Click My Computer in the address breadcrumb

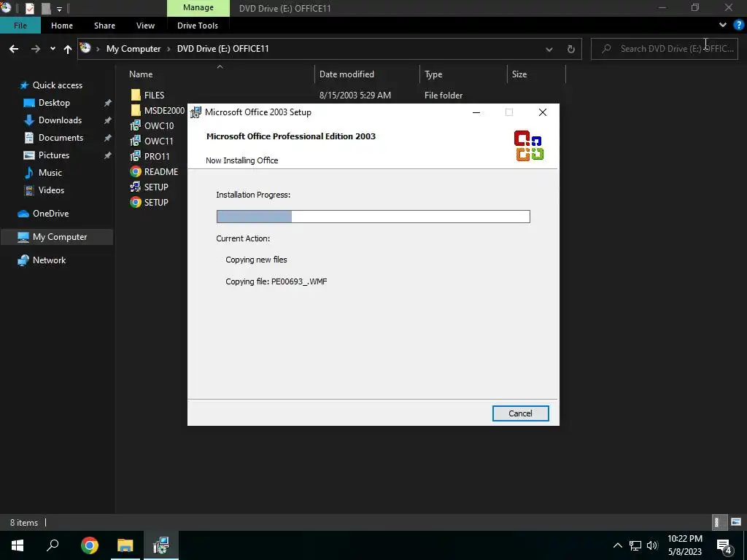(x=133, y=49)
